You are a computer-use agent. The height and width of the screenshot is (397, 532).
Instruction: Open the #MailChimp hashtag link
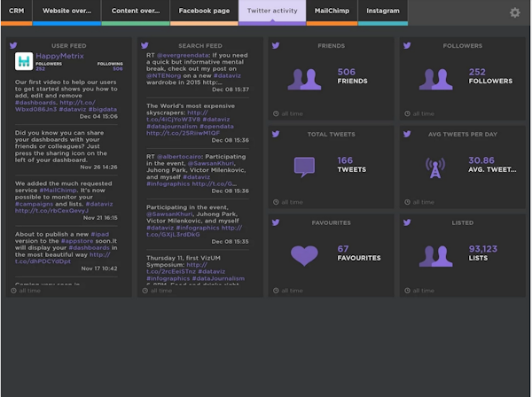point(59,191)
